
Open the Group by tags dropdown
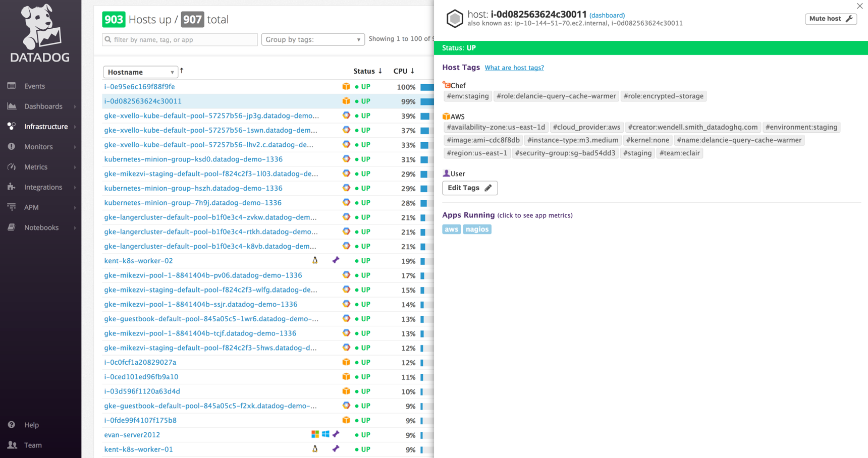coord(312,39)
